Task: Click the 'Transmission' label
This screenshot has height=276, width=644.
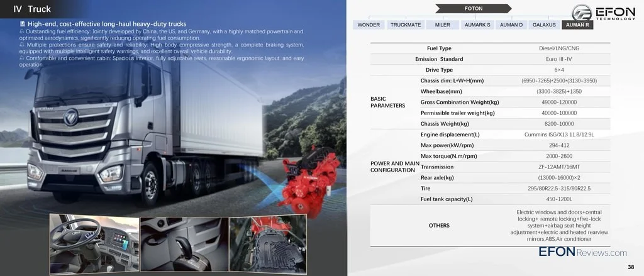Action: 437,167
